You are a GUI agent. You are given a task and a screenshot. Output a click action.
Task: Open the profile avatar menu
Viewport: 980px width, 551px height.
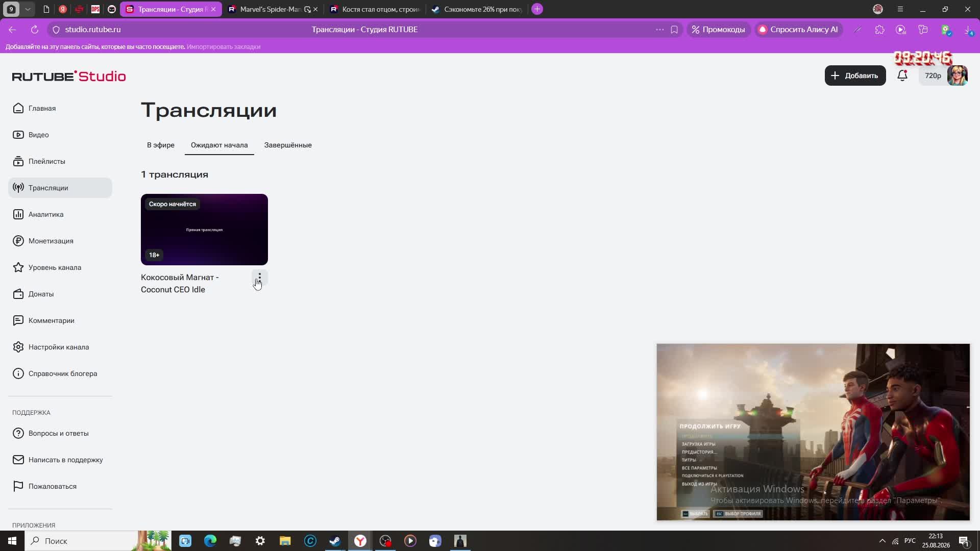point(957,76)
